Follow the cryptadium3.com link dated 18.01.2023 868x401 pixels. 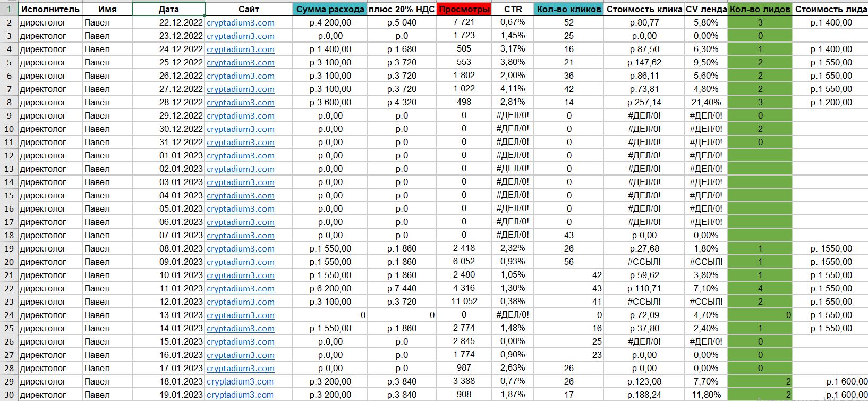240,382
